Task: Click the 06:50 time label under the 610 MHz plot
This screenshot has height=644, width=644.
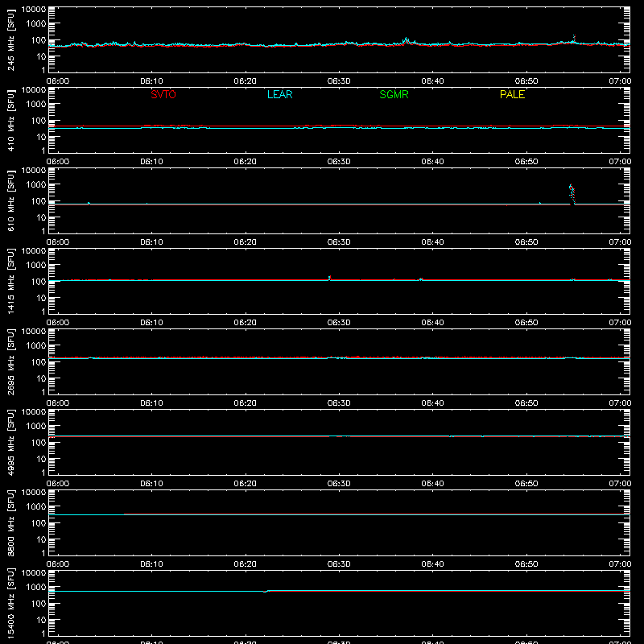Action: click(526, 242)
